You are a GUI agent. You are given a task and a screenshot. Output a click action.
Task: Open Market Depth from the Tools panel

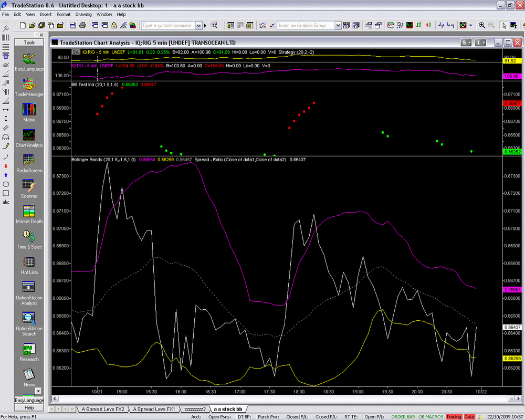(29, 214)
